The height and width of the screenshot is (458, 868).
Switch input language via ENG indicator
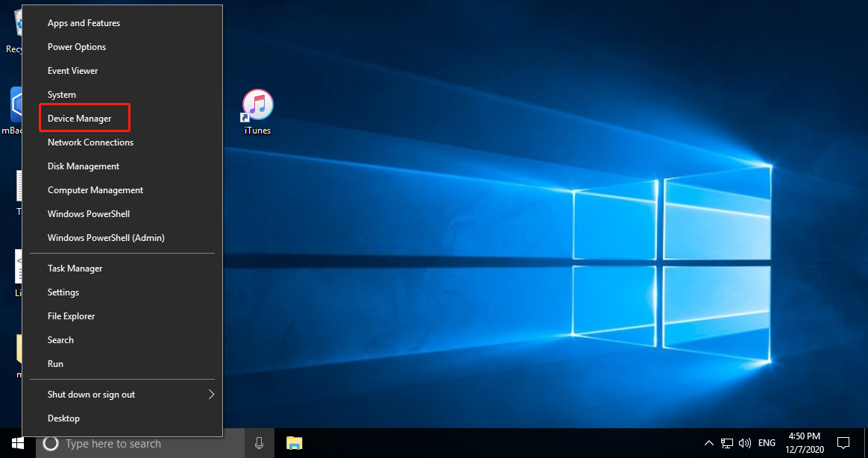[x=767, y=444]
